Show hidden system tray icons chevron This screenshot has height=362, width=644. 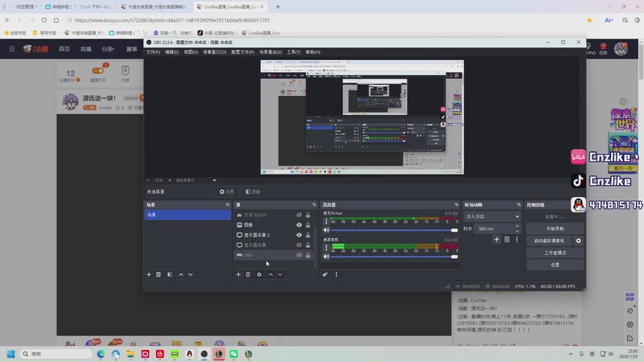tap(571, 354)
